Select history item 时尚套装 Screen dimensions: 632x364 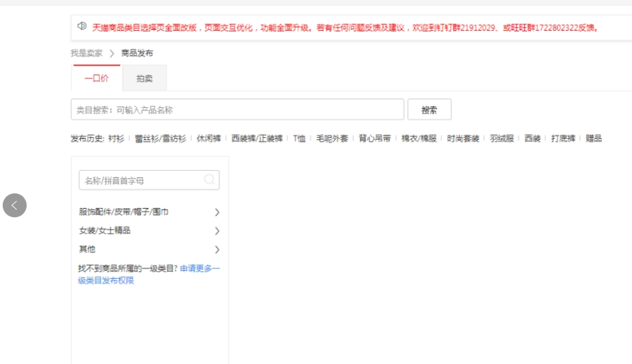pyautogui.click(x=463, y=139)
